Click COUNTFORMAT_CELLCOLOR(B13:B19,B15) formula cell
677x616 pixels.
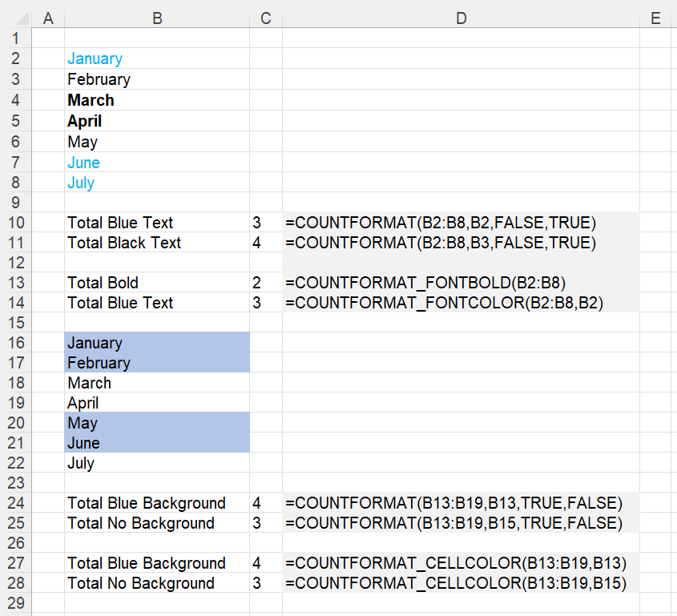click(x=461, y=583)
